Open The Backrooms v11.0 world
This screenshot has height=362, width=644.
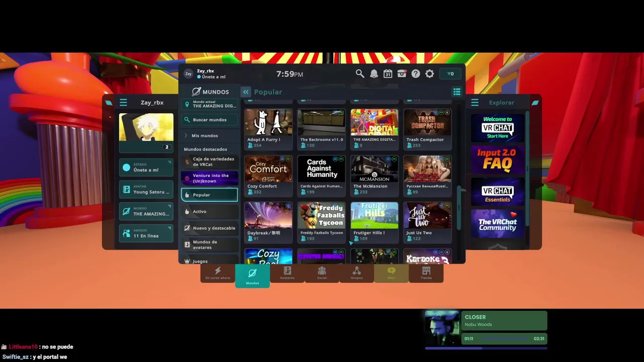click(321, 129)
